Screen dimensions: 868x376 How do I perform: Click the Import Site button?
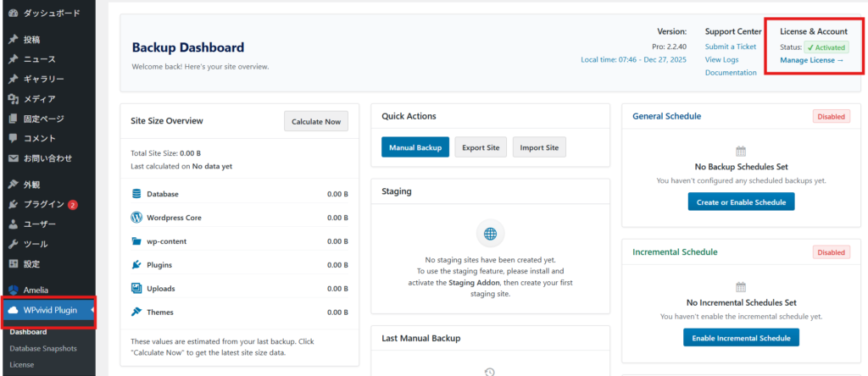539,147
